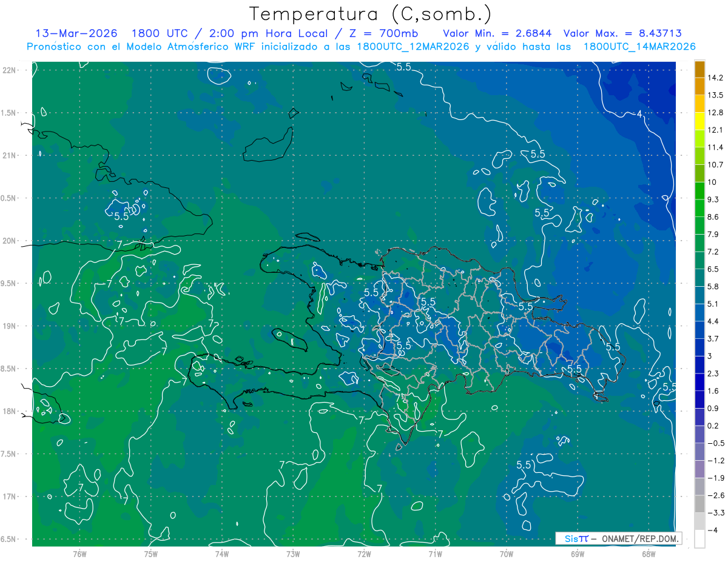Viewport: 728px width, 562px height.
Task: Click the '14.2' legend value
Action: tap(715, 78)
